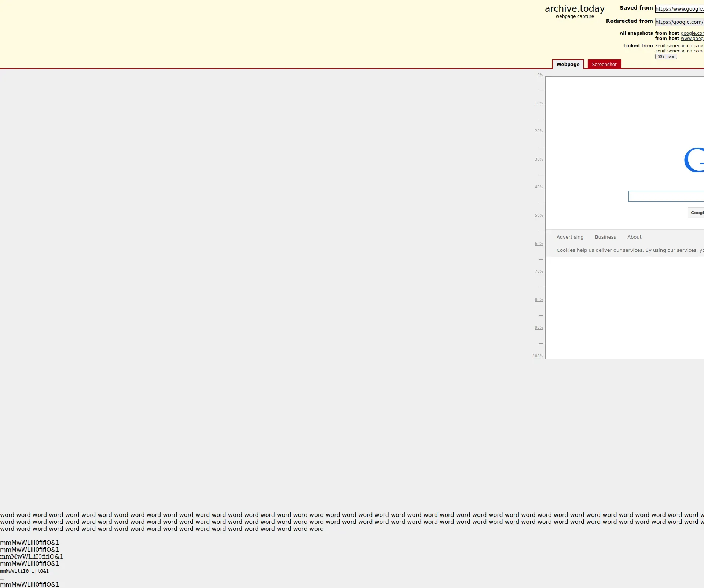Open the Business footer link
The width and height of the screenshot is (704, 588).
pyautogui.click(x=605, y=237)
